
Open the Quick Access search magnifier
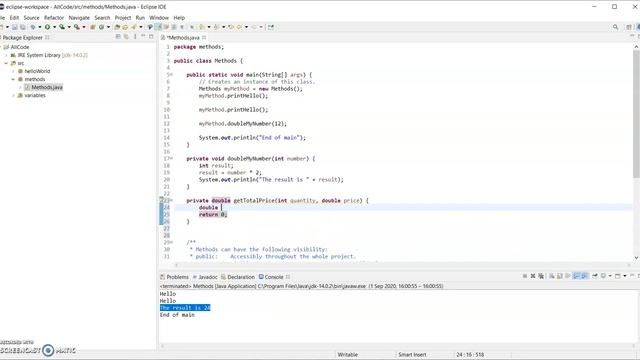pyautogui.click(x=615, y=27)
